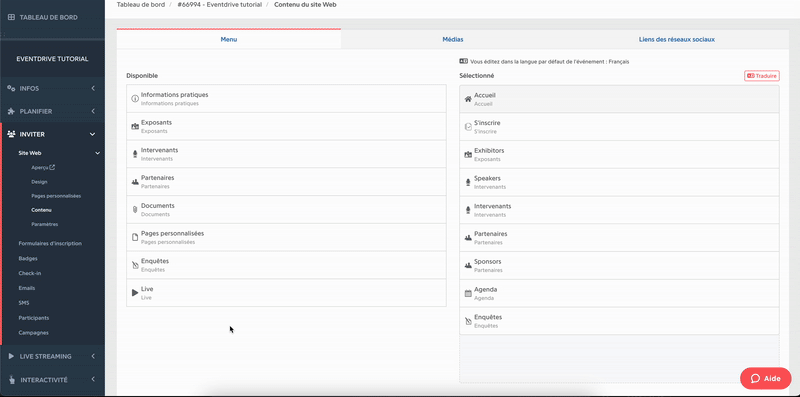Viewport: 800px width, 397px height.
Task: Select the Speakers row label
Action: pyautogui.click(x=487, y=179)
